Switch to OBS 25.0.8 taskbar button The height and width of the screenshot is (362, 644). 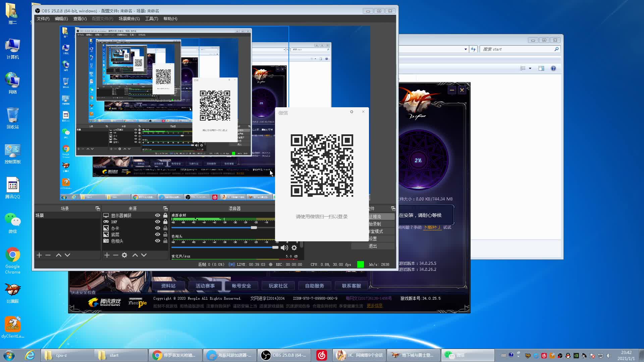point(284,355)
